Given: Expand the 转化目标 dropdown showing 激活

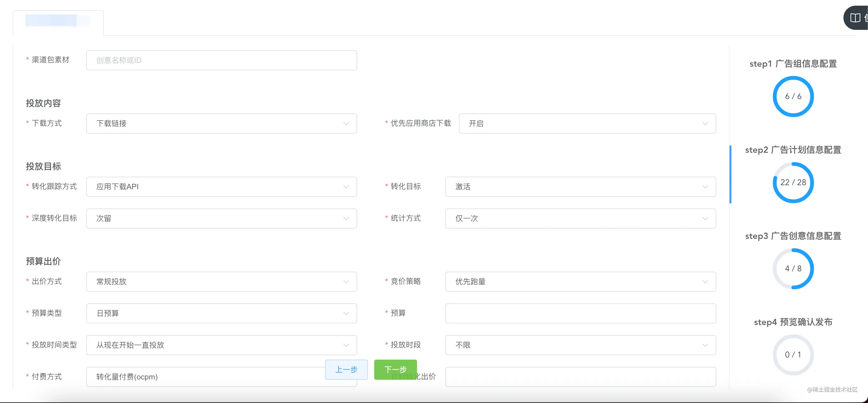Looking at the screenshot, I should [580, 187].
